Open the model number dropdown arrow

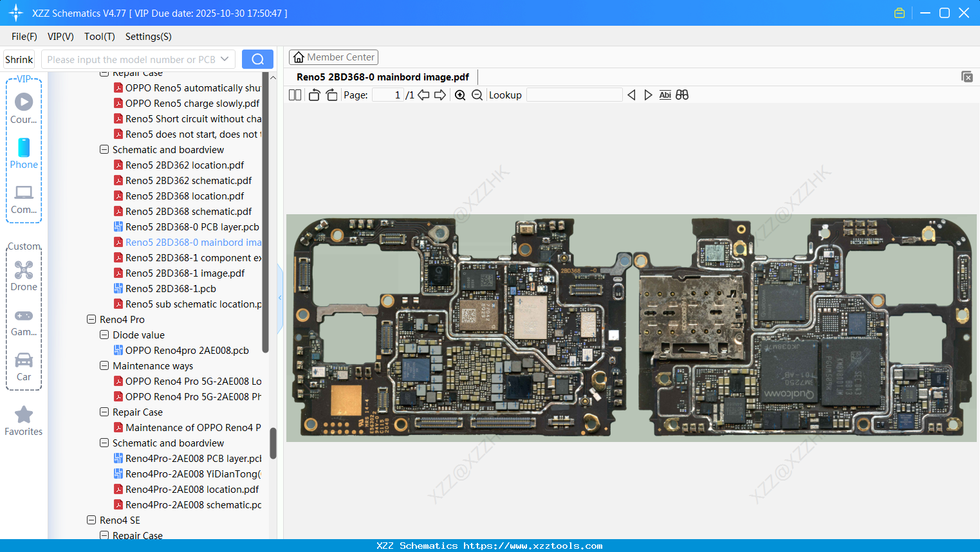coord(225,59)
